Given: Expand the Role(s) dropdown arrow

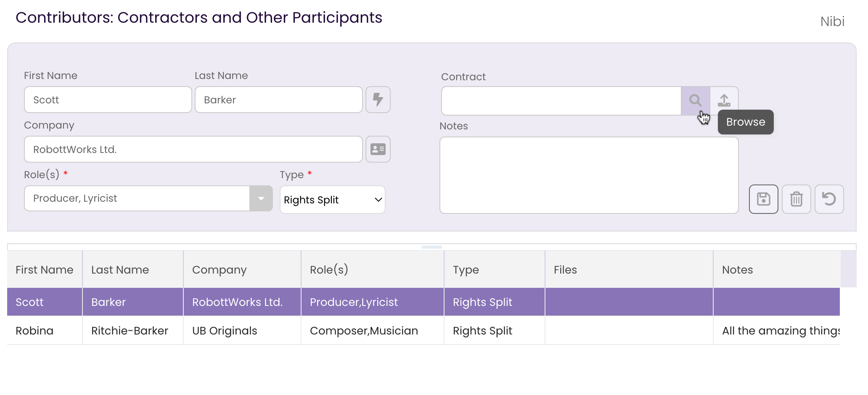Looking at the screenshot, I should 261,198.
